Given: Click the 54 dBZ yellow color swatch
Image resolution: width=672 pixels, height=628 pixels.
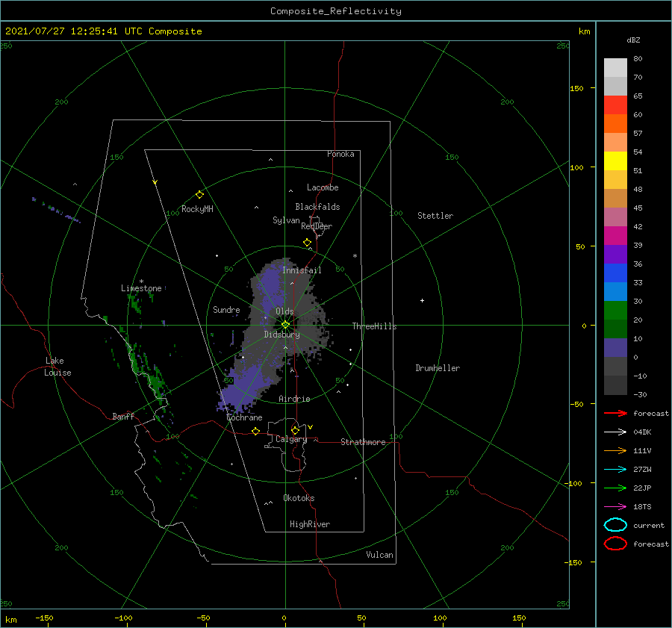Looking at the screenshot, I should (x=615, y=161).
